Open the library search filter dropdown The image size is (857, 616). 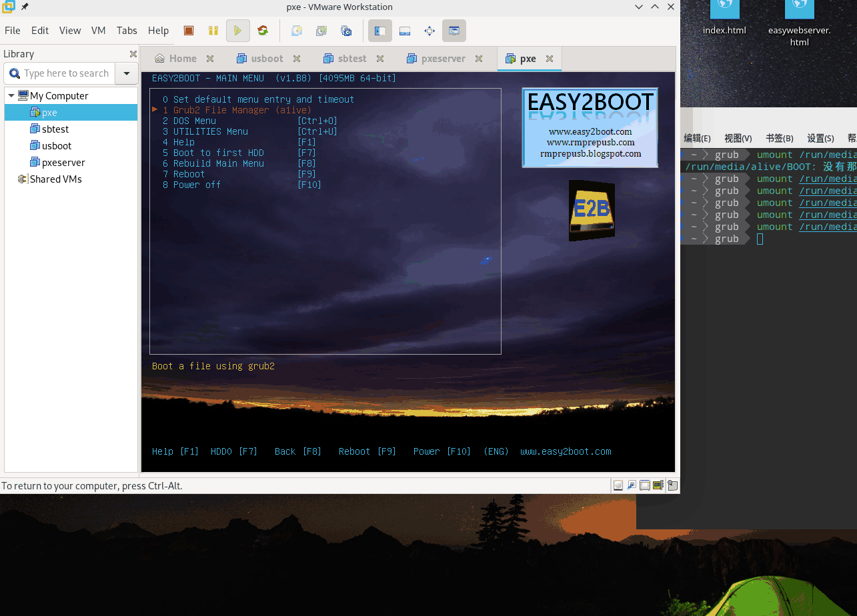[x=127, y=73]
